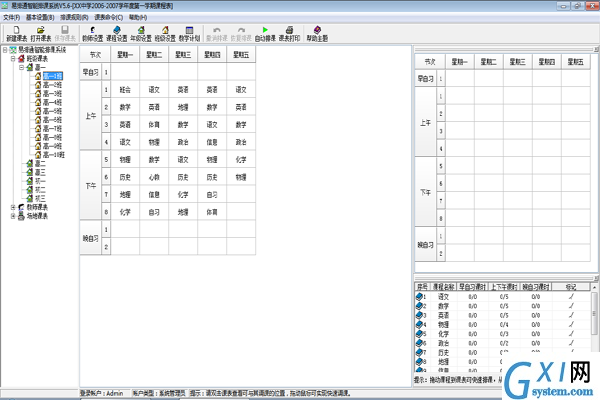Click 星期二 header in right blank timetable

tap(489, 62)
